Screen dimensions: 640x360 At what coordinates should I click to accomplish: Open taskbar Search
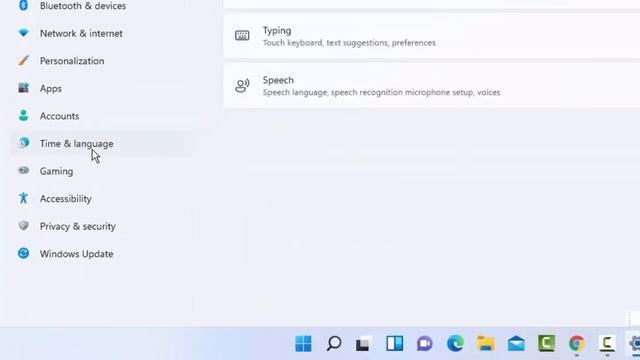click(x=334, y=344)
